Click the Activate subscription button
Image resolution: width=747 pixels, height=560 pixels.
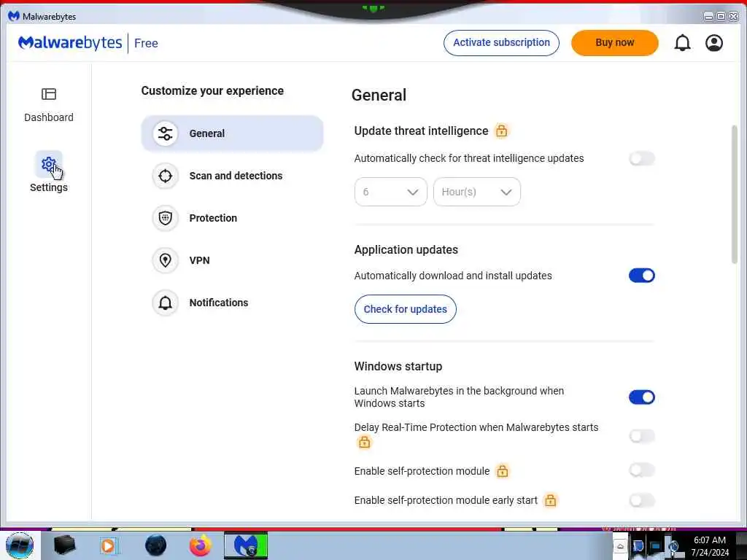click(x=501, y=43)
